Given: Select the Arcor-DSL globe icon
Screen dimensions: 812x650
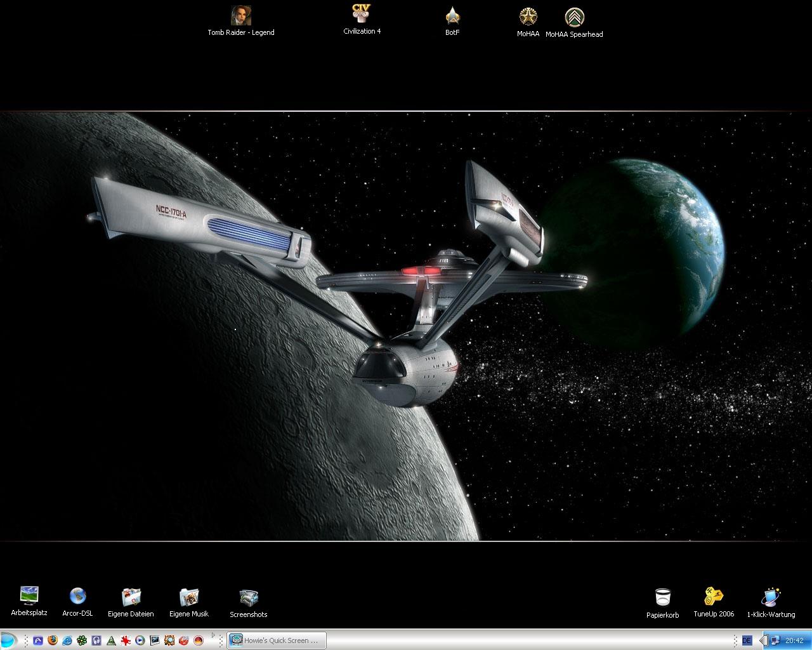Looking at the screenshot, I should 77,601.
